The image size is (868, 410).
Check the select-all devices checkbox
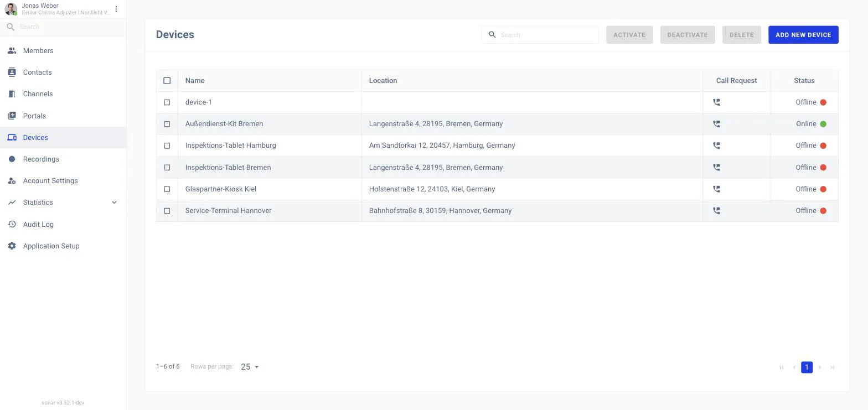167,81
